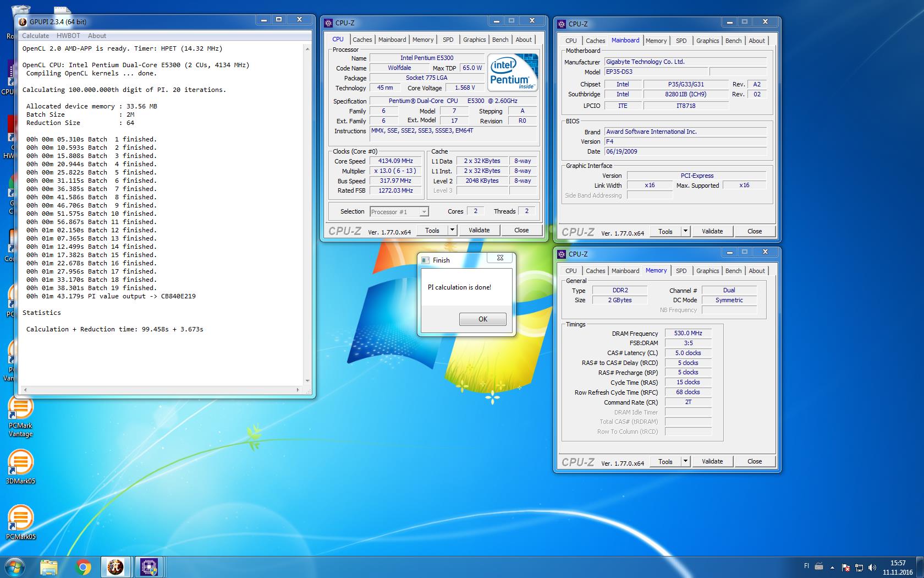Expand Tools dropdown arrow in Mainboard window

(685, 231)
